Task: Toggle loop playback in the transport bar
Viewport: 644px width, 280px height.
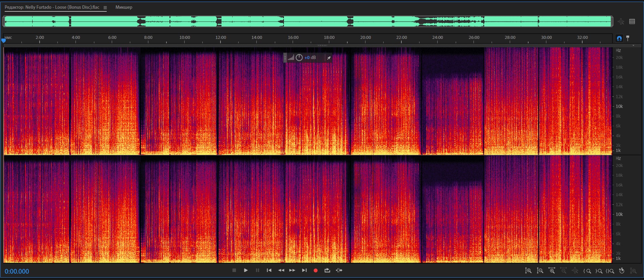Action: 327,270
